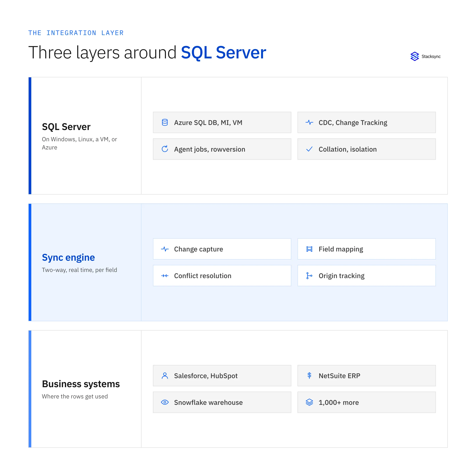Select the Field mapping text
The width and height of the screenshot is (476, 476).
tap(341, 249)
